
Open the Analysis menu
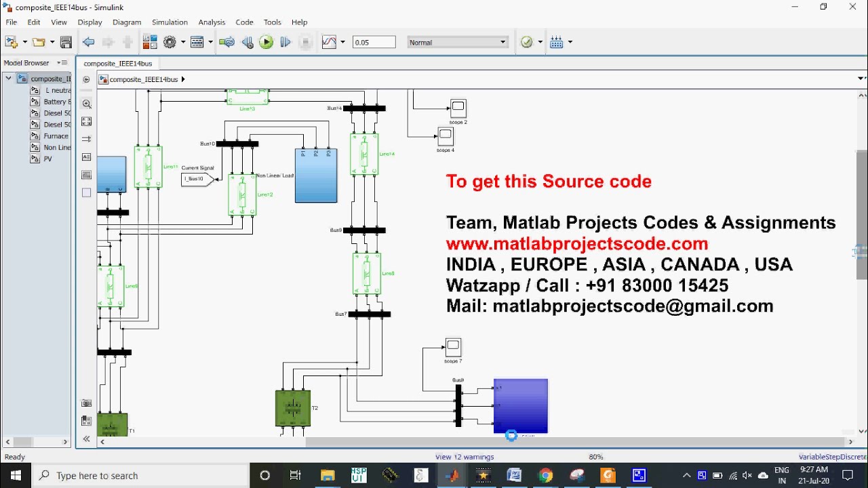pyautogui.click(x=212, y=22)
